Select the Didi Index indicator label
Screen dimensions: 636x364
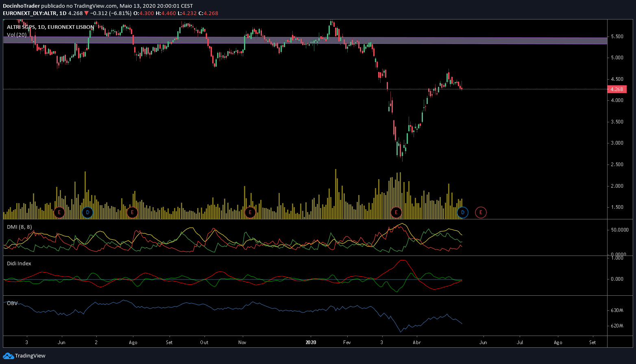point(19,263)
